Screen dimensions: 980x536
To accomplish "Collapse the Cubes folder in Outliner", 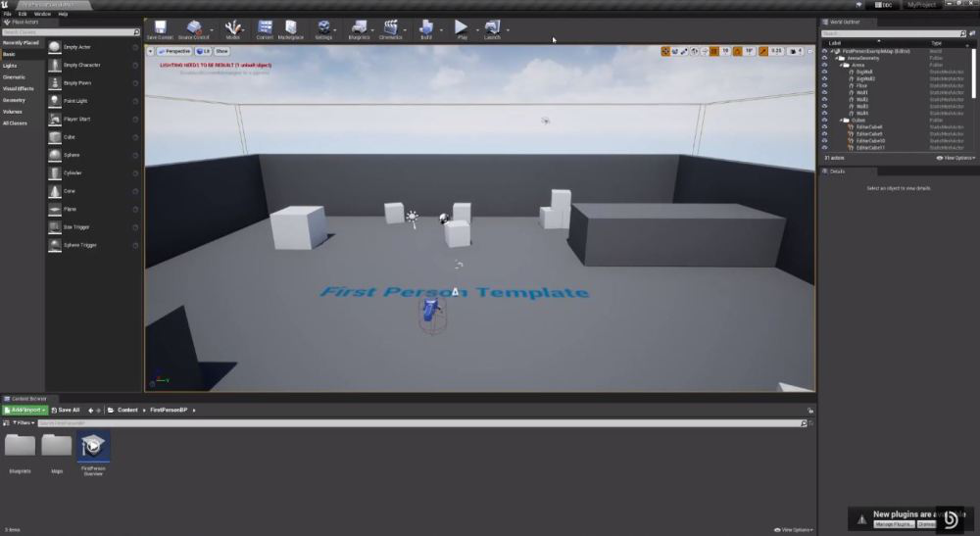I will (841, 120).
